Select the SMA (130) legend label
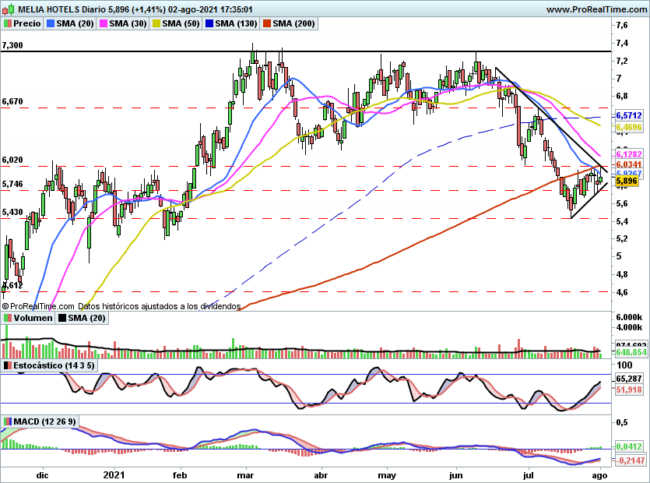Viewport: 650px width, 483px height. point(236,24)
